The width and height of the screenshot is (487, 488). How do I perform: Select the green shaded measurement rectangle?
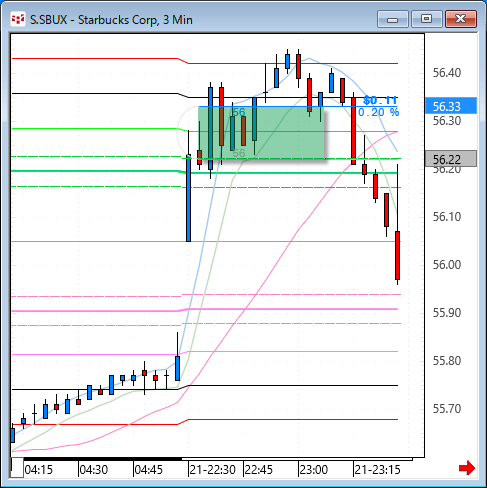click(261, 133)
